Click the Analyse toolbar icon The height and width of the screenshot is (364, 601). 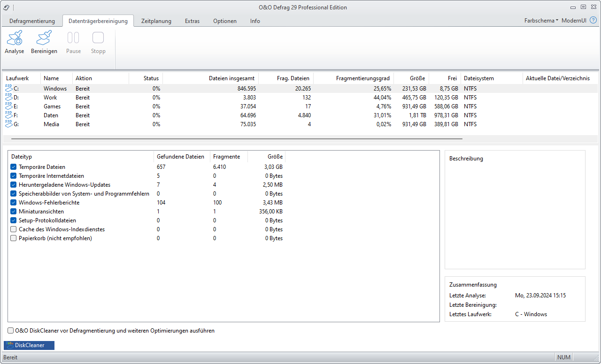click(14, 38)
